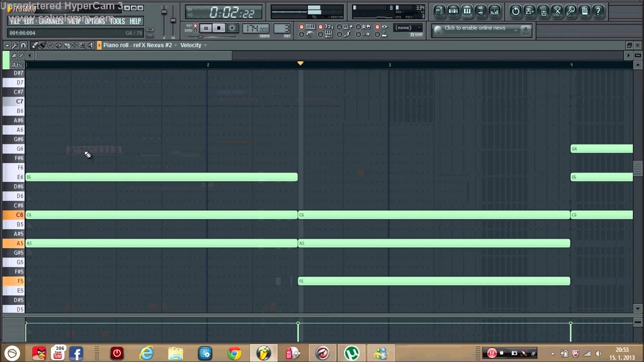Click the one-click recording microphone icon

tap(571, 11)
